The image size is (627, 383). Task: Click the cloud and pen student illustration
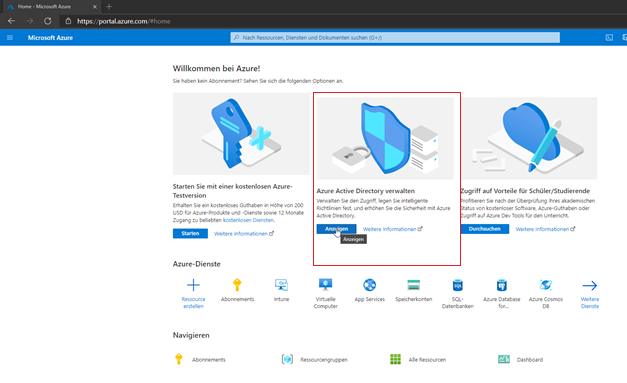click(529, 138)
